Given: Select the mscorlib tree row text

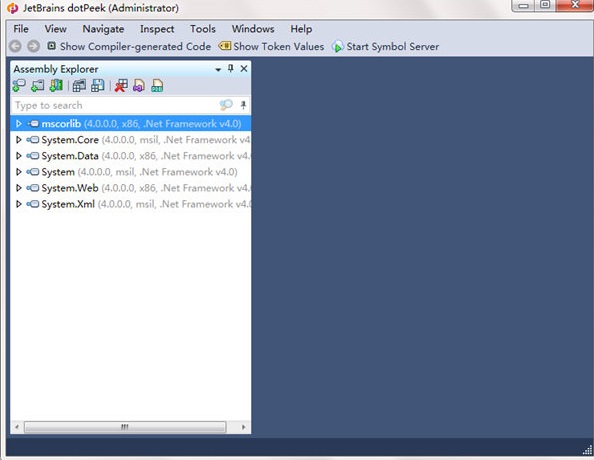Looking at the screenshot, I should [141, 124].
